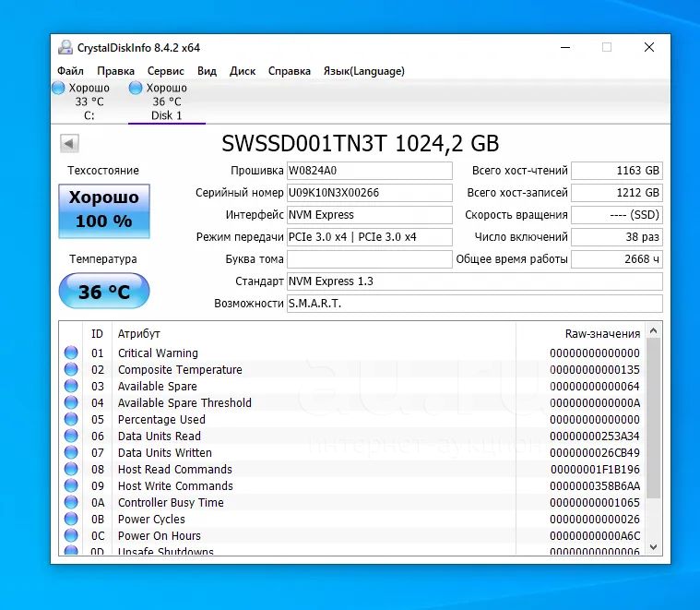Go to previous disk with left arrow
Image resolution: width=700 pixels, height=610 pixels.
coord(69,143)
